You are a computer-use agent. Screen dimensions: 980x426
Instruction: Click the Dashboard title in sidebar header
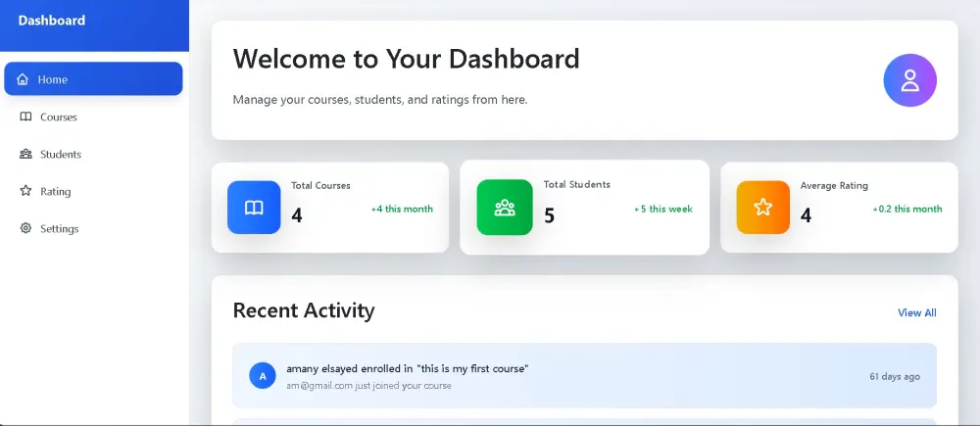point(52,21)
